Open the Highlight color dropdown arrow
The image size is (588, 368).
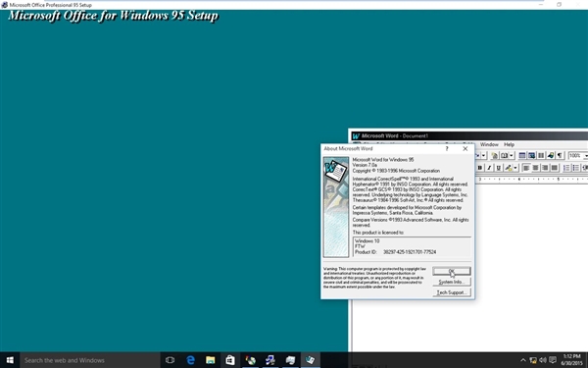(x=515, y=168)
